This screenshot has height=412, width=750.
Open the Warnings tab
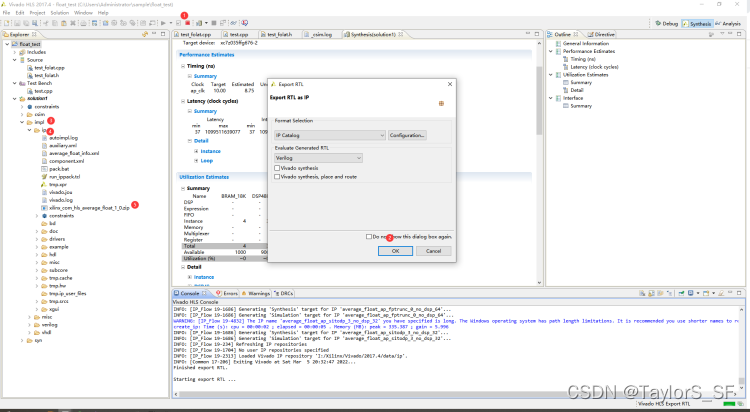tap(255, 293)
